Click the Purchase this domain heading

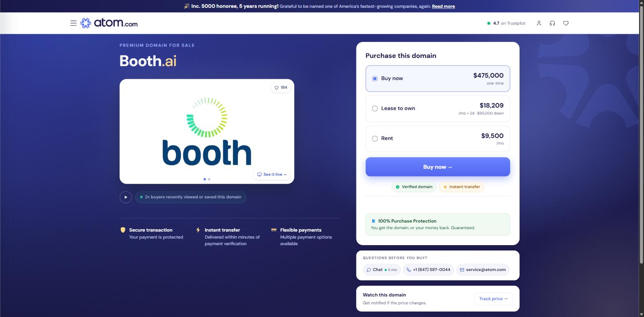click(401, 55)
